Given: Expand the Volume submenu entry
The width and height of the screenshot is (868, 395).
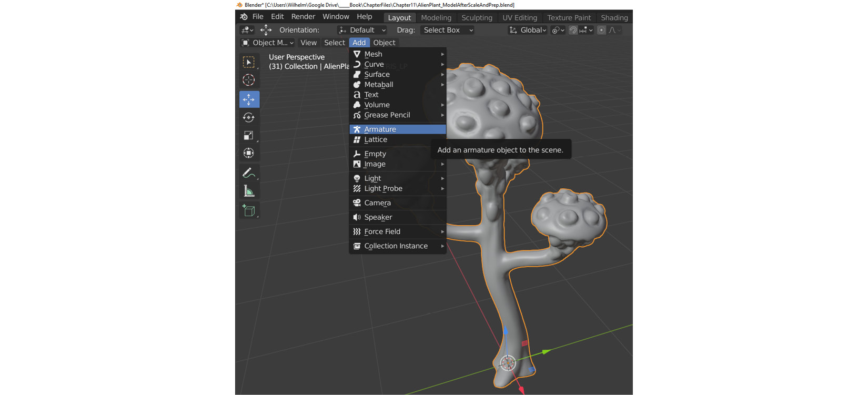Looking at the screenshot, I should [x=398, y=105].
